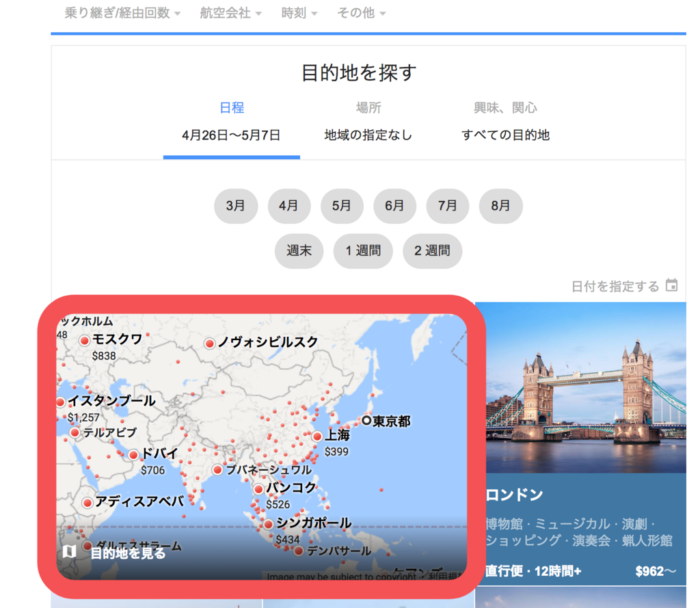
Task: Choose the 5月 month chip
Action: [342, 206]
